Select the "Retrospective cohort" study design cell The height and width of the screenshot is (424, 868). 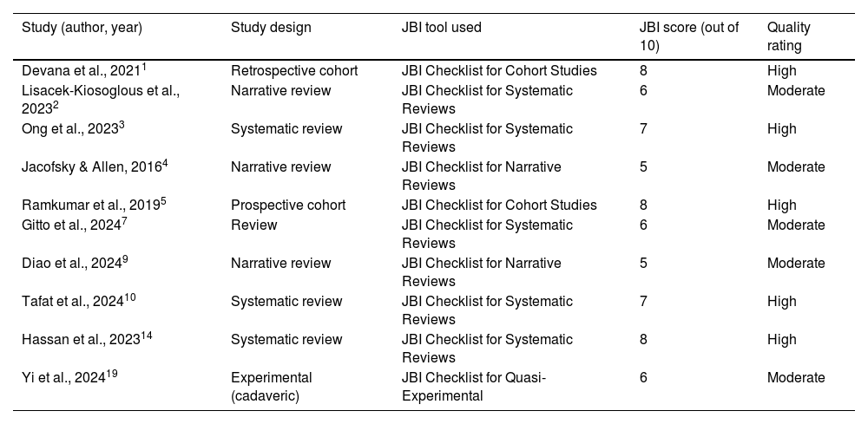pos(295,71)
